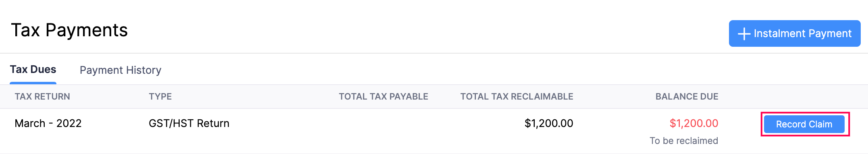868x154 pixels.
Task: Open the Instalment Payment button
Action: [795, 33]
